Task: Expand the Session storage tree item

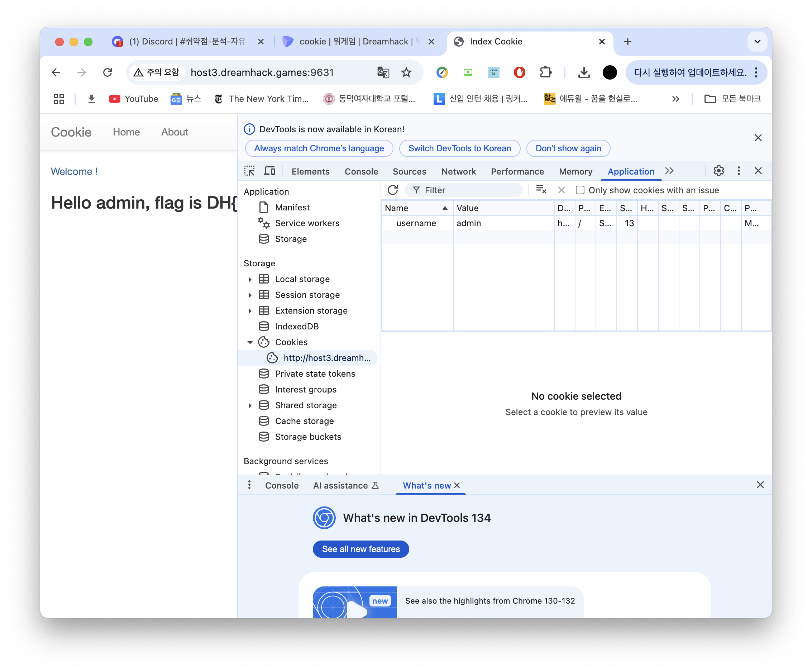Action: [x=250, y=295]
